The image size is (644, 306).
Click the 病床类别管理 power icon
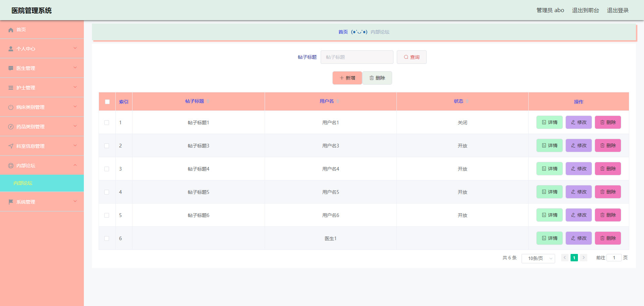pos(11,107)
